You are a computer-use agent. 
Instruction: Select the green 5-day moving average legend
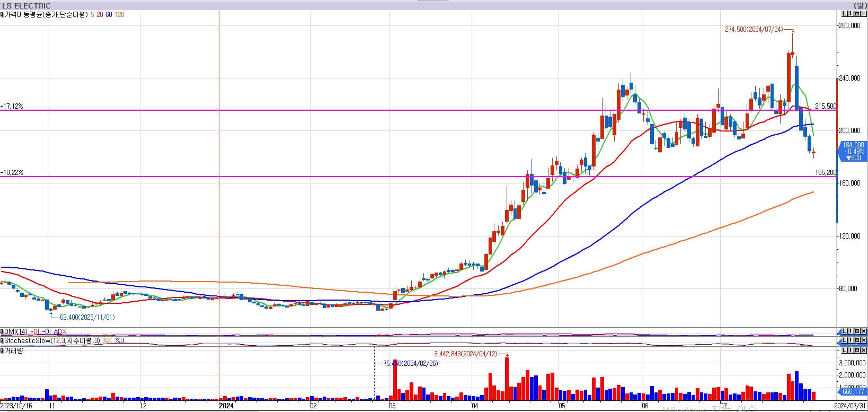pos(92,14)
